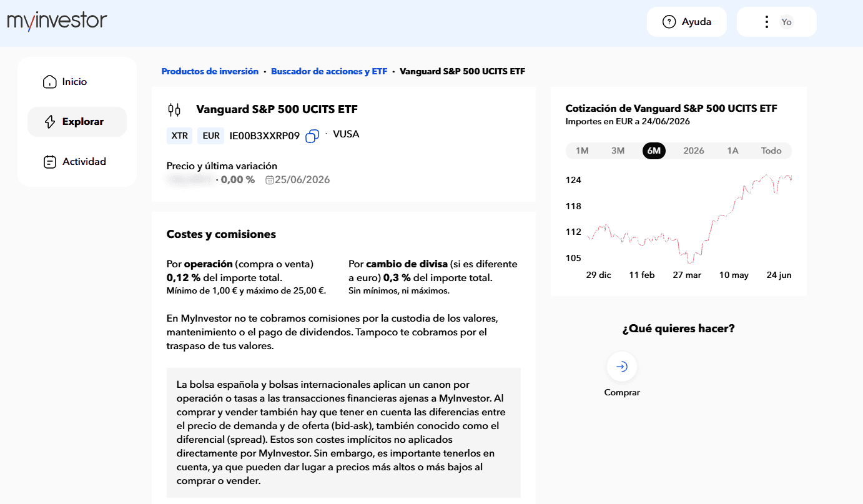Screen dimensions: 863x504
Task: Select the 6M chart period
Action: pyautogui.click(x=654, y=151)
